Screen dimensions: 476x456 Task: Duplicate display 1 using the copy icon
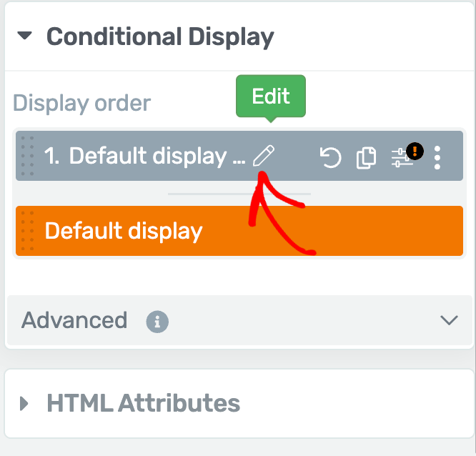coord(366,157)
